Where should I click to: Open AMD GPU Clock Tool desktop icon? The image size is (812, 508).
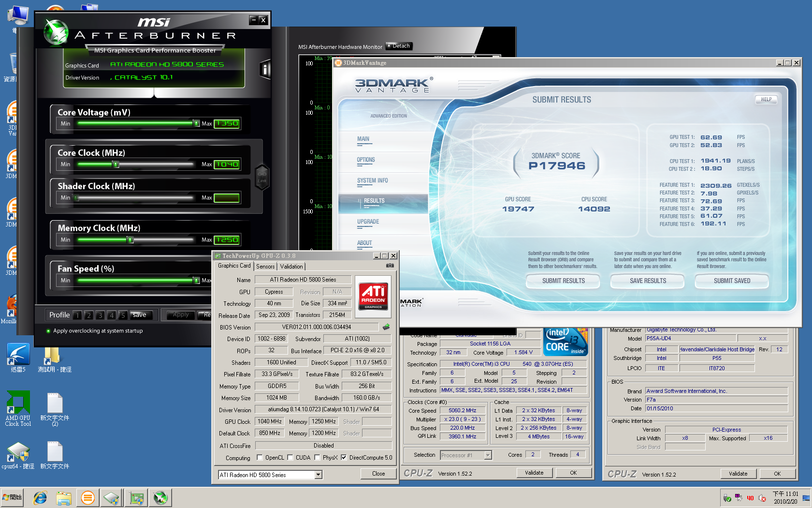pyautogui.click(x=18, y=409)
